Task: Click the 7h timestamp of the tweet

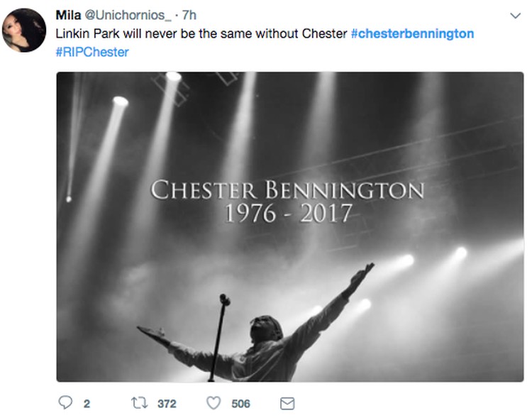Action: point(189,15)
